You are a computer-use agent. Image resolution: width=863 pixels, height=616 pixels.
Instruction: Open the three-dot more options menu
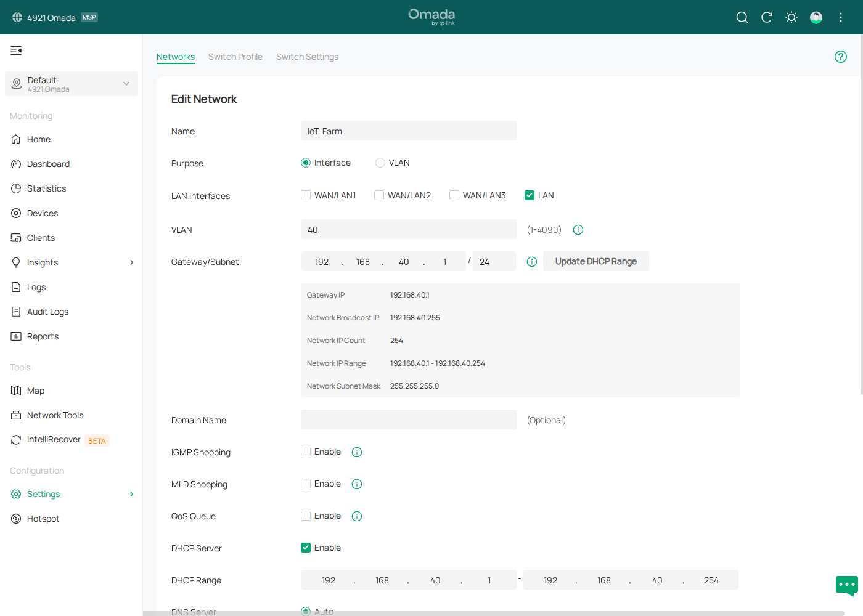(x=841, y=17)
